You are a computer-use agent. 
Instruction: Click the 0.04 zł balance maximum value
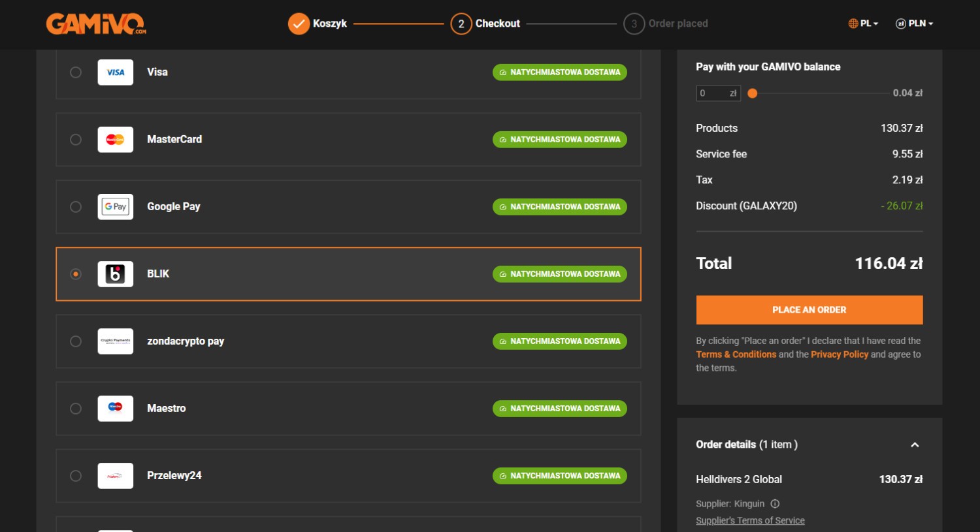[x=907, y=93]
